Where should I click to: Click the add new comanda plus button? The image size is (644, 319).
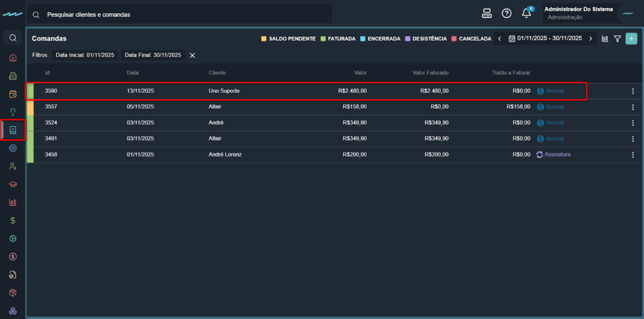(x=631, y=39)
